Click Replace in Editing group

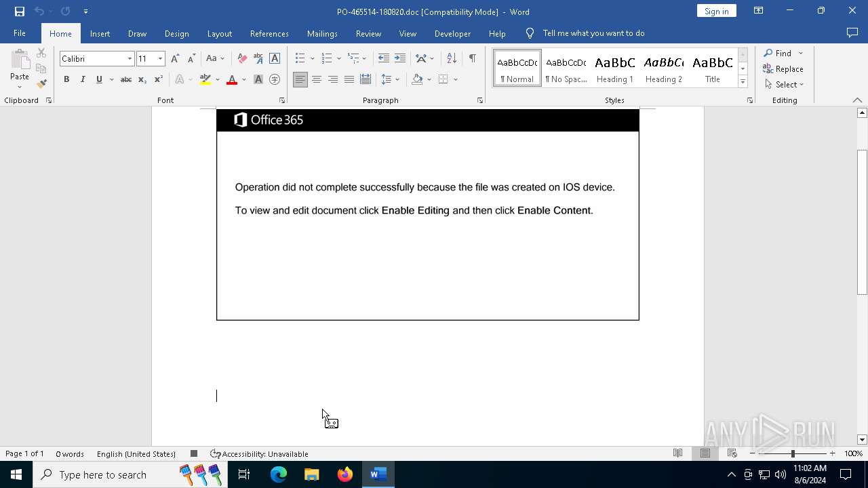(783, 68)
